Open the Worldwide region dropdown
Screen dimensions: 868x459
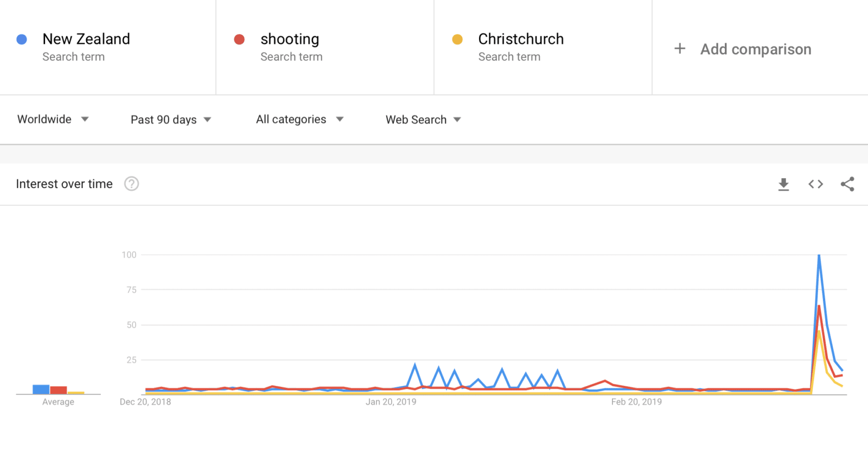point(53,119)
